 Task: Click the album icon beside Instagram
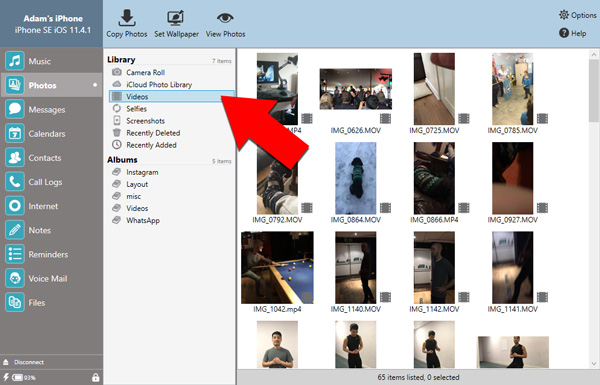[x=117, y=172]
